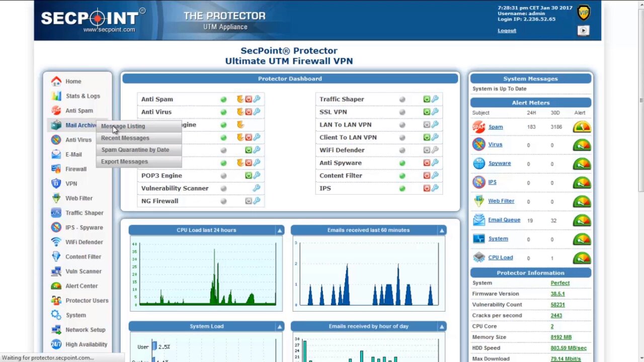Open the Virus alert meter link
This screenshot has height=362, width=644.
pyautogui.click(x=495, y=144)
